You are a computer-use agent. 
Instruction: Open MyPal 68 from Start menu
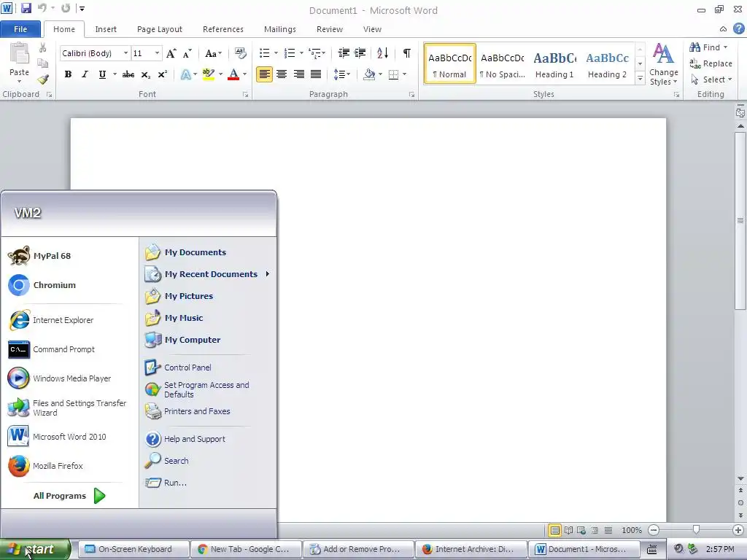pyautogui.click(x=39, y=256)
